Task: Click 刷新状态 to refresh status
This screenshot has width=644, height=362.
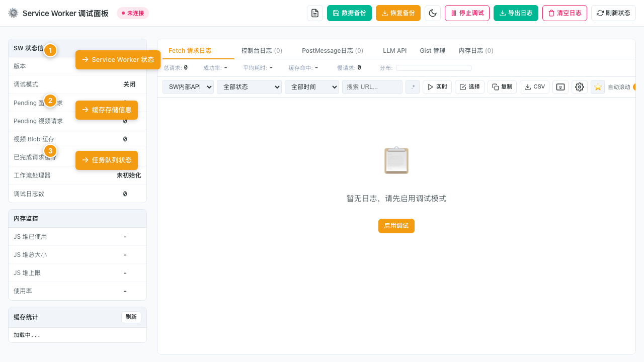Action: 613,13
